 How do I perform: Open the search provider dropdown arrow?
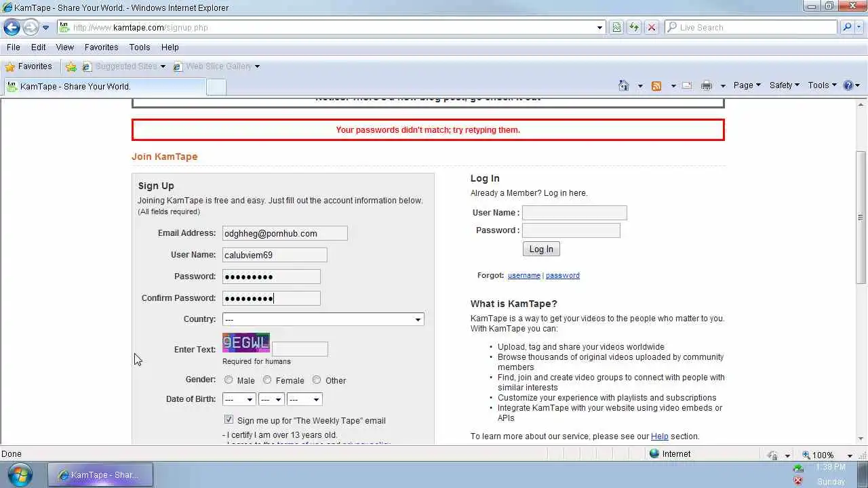click(x=859, y=28)
